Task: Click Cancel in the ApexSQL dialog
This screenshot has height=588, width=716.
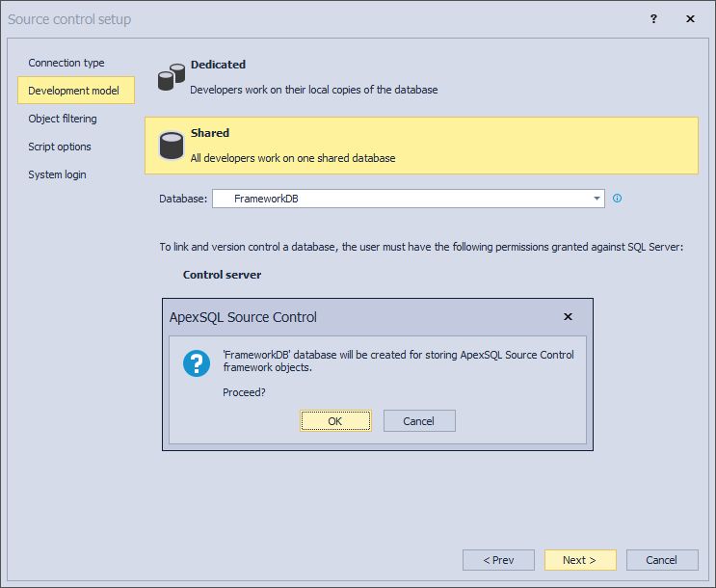Action: click(x=419, y=421)
